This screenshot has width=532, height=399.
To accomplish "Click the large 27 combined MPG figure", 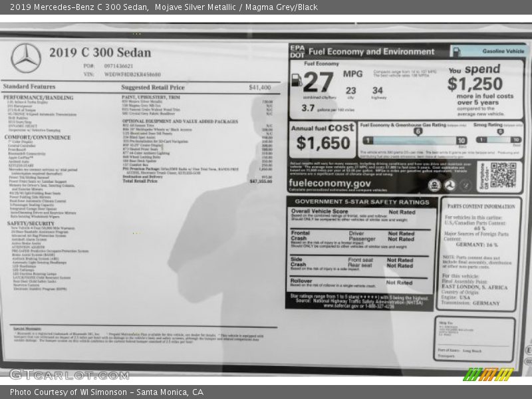I will click(x=318, y=82).
